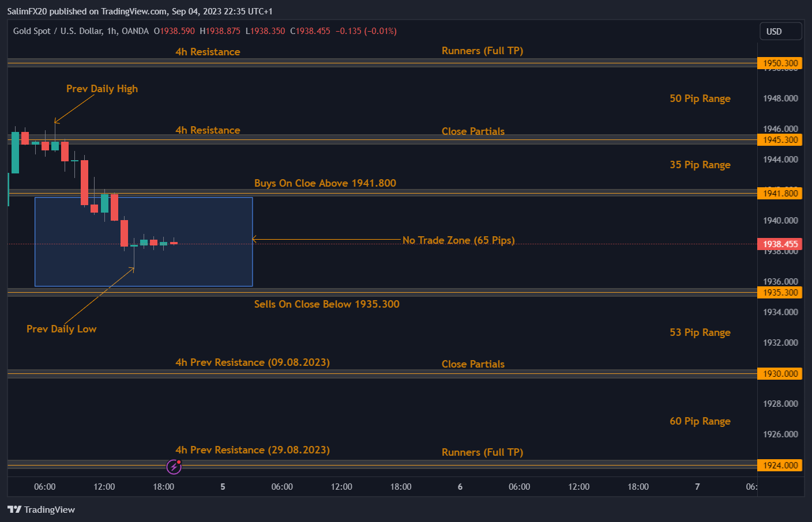Click the 1924.000 Runners price label

click(x=779, y=465)
